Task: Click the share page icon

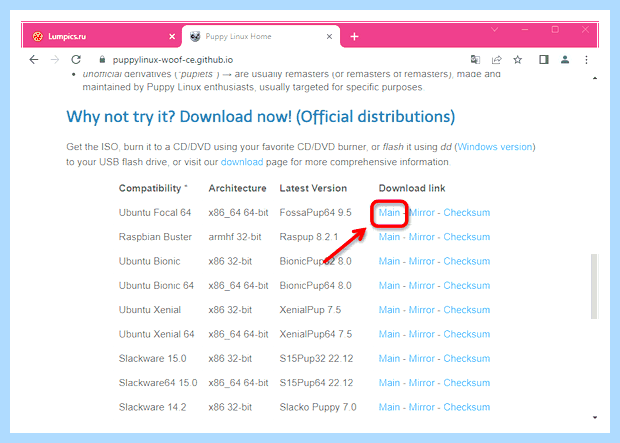Action: tap(497, 60)
